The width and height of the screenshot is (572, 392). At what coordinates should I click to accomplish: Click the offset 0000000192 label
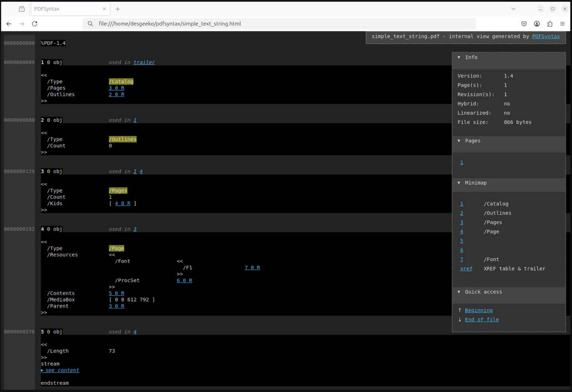[19, 229]
